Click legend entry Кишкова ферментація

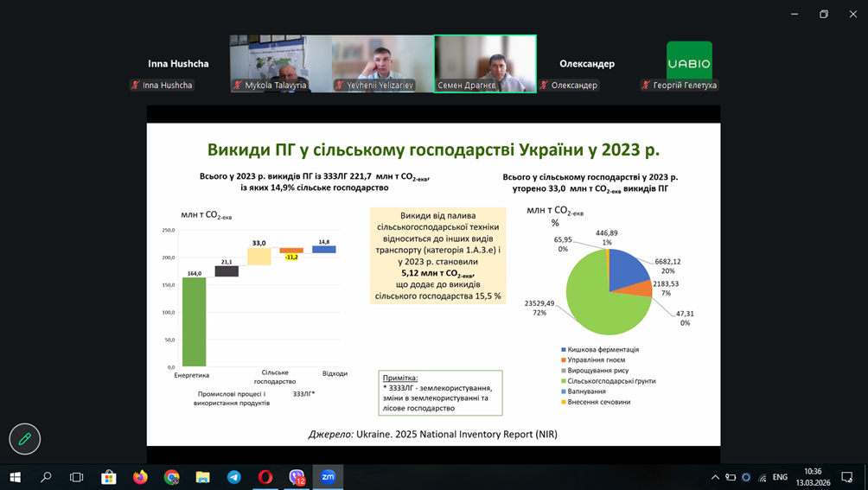(x=600, y=349)
